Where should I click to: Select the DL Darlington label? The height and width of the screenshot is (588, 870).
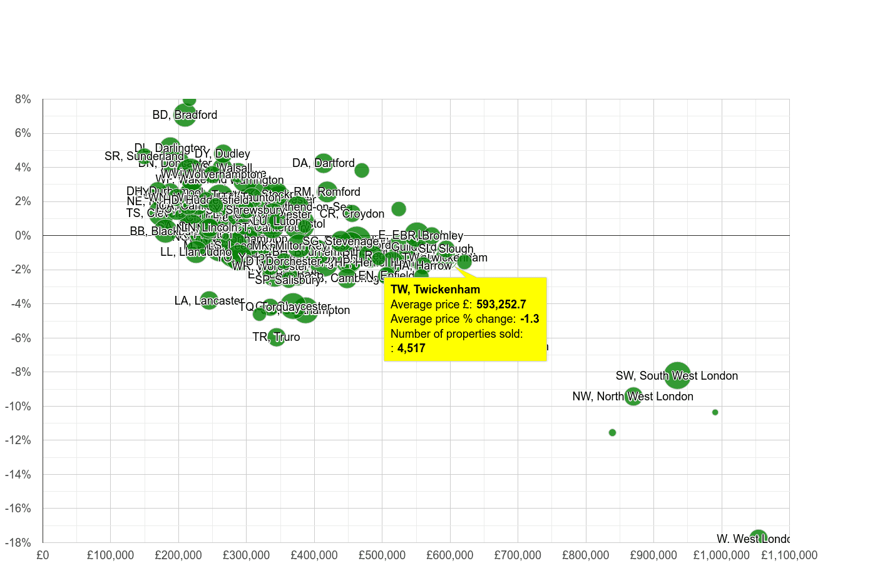168,148
